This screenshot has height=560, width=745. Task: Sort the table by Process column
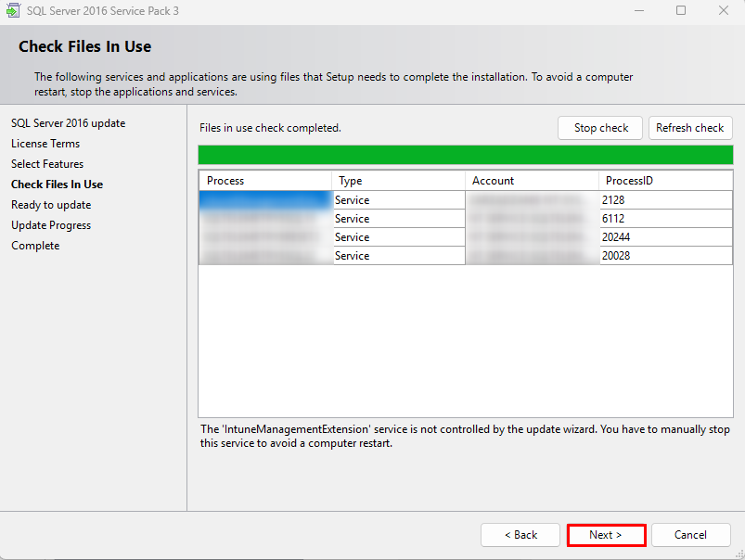[265, 181]
